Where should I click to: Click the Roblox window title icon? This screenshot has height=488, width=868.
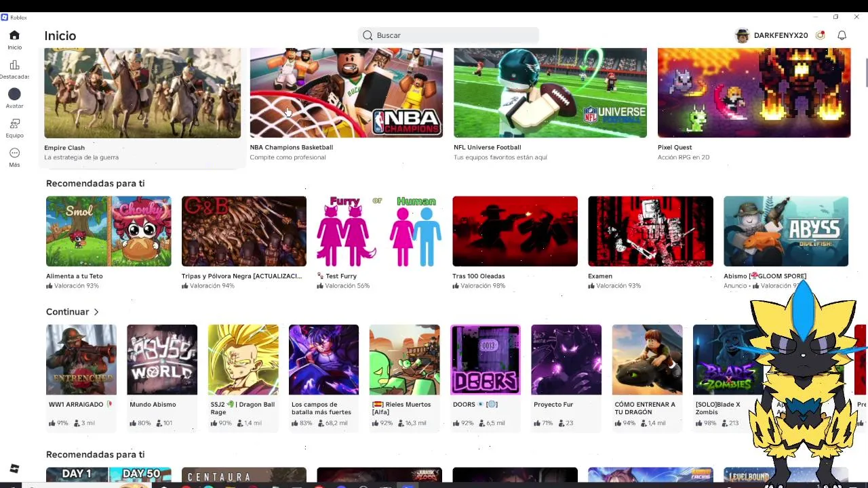coord(5,17)
